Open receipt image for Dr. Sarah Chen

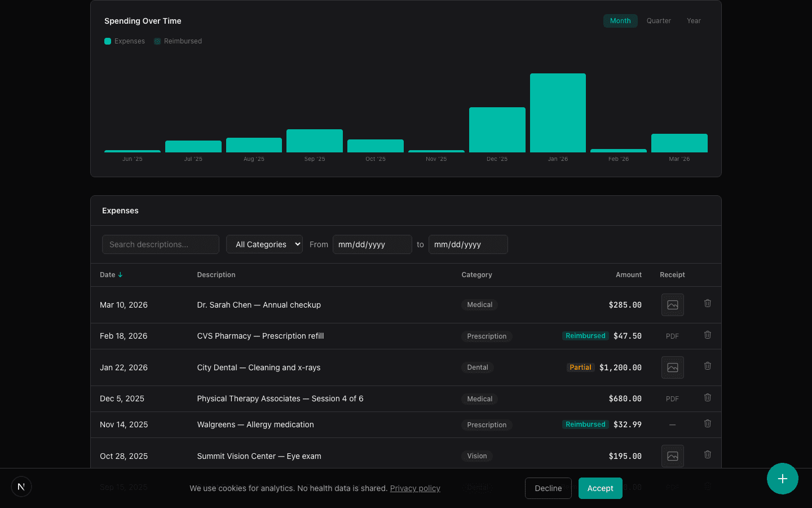tap(673, 305)
